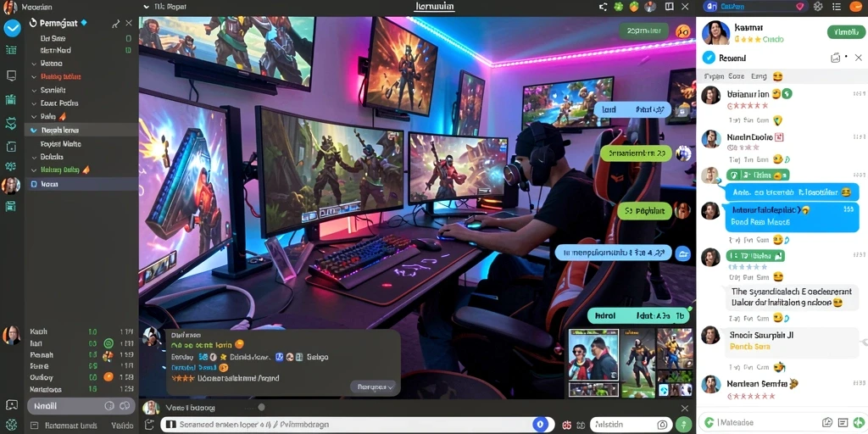Open the dropdown button in the overlay card
Viewport: 868px width, 434px height.
374,387
